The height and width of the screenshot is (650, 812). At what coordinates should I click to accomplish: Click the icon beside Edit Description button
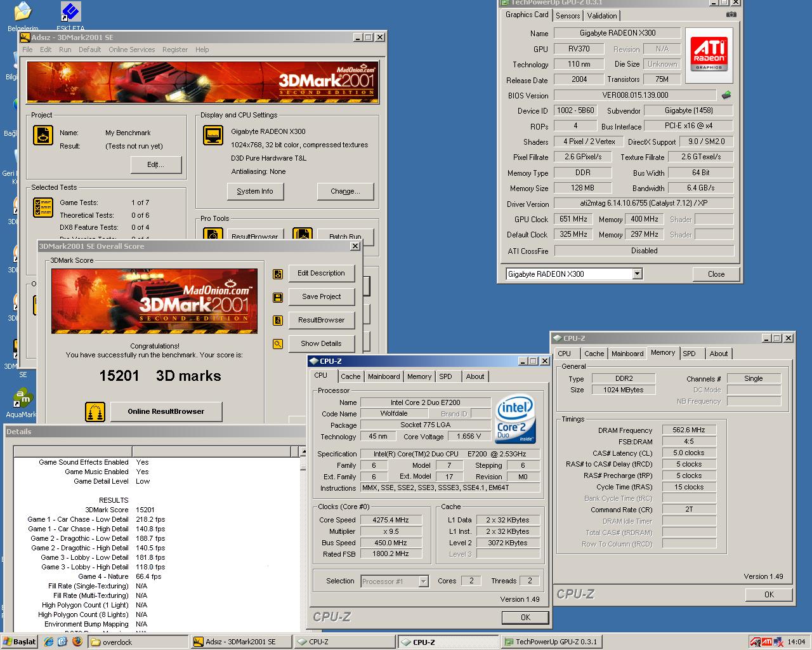[277, 274]
